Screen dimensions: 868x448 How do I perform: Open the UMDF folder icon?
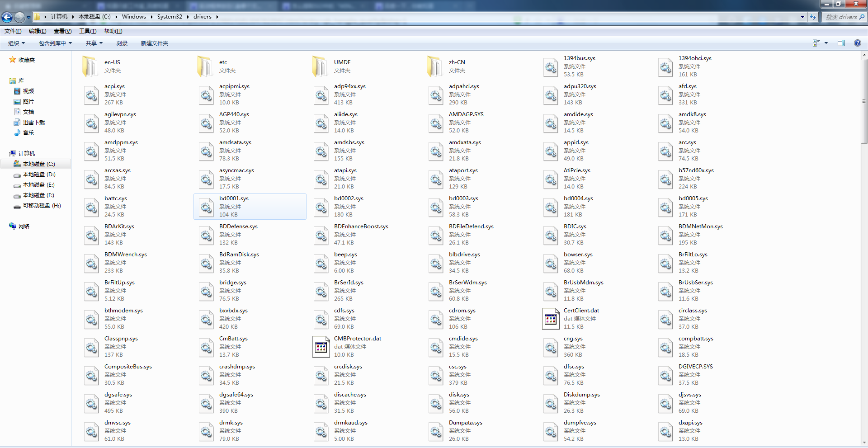[x=320, y=66]
